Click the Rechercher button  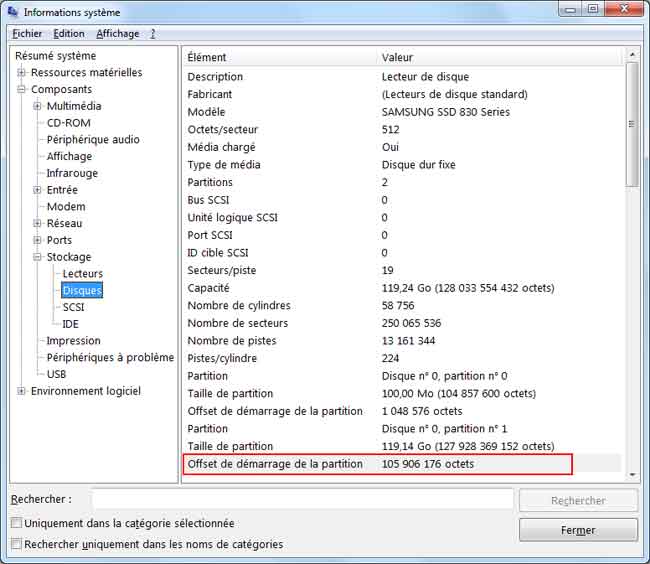coord(578,500)
